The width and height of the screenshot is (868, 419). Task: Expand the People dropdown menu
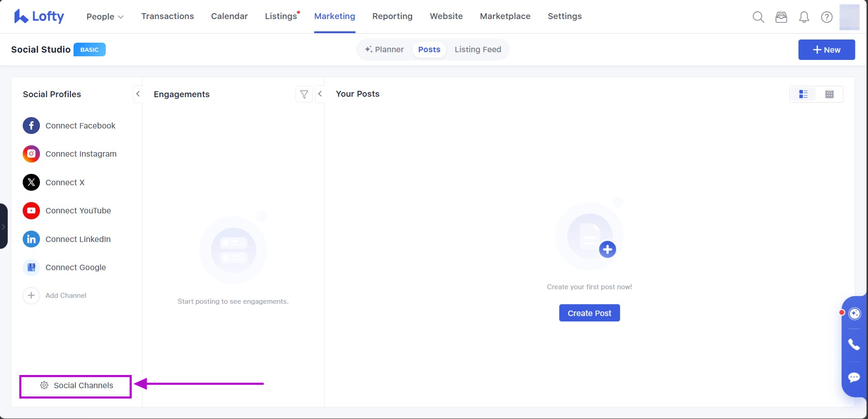click(x=105, y=17)
